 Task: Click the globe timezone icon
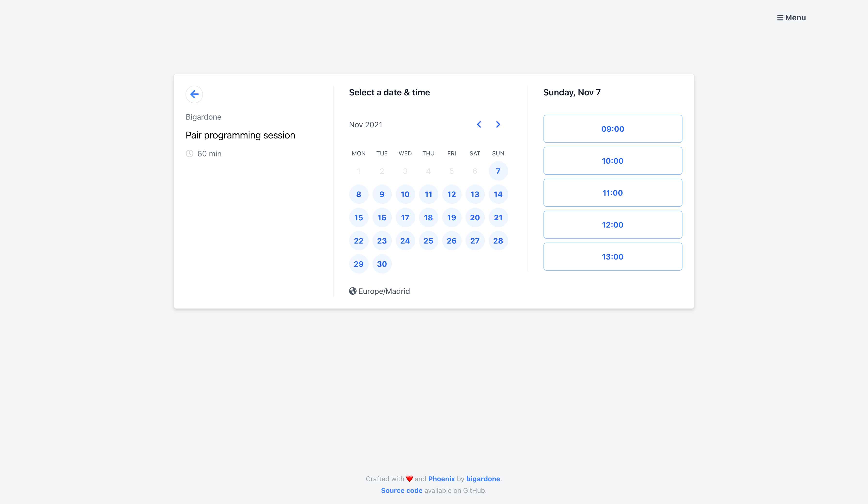[x=352, y=291]
